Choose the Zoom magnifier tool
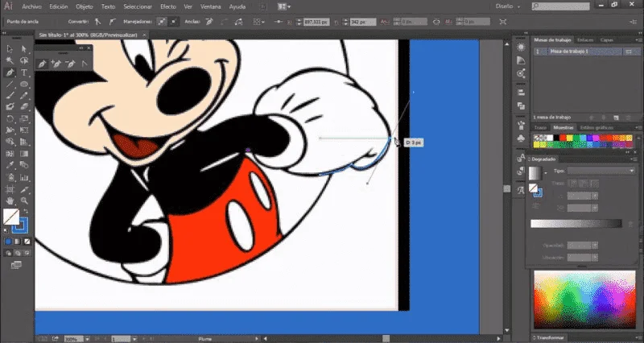The image size is (644, 343). (x=24, y=200)
